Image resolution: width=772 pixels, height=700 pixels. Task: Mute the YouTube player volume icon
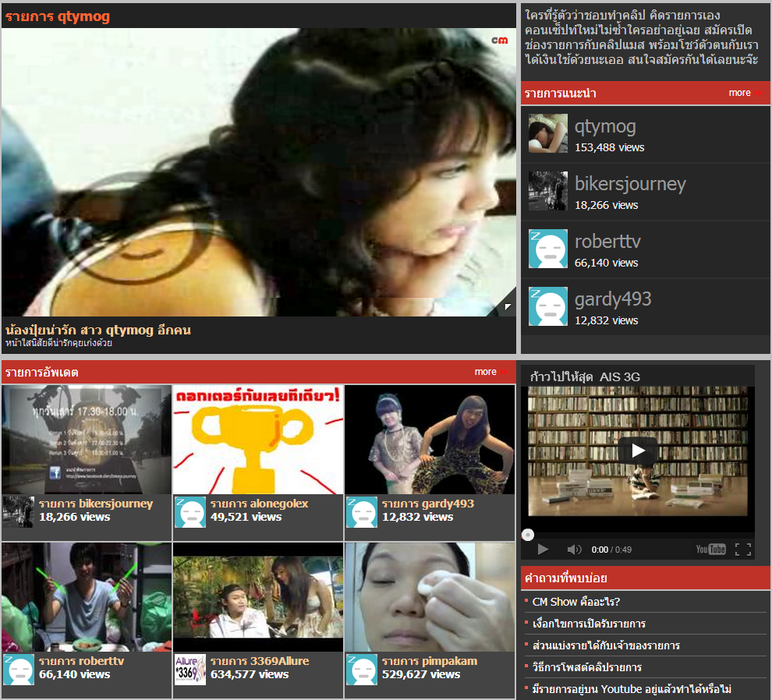(574, 550)
